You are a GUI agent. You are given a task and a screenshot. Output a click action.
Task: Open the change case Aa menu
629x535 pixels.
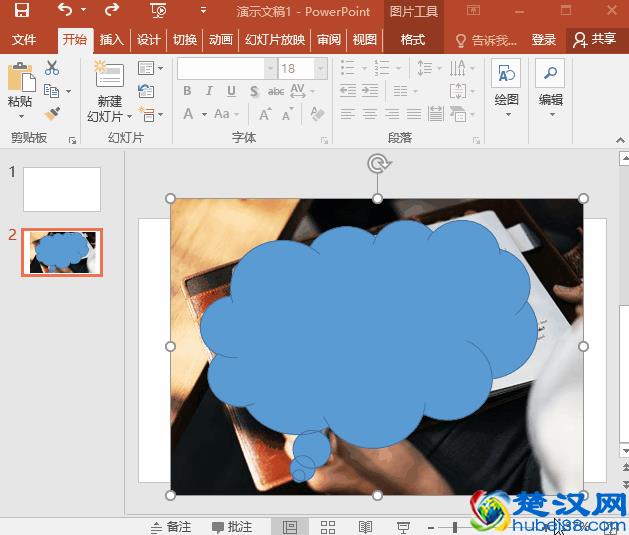[x=226, y=114]
